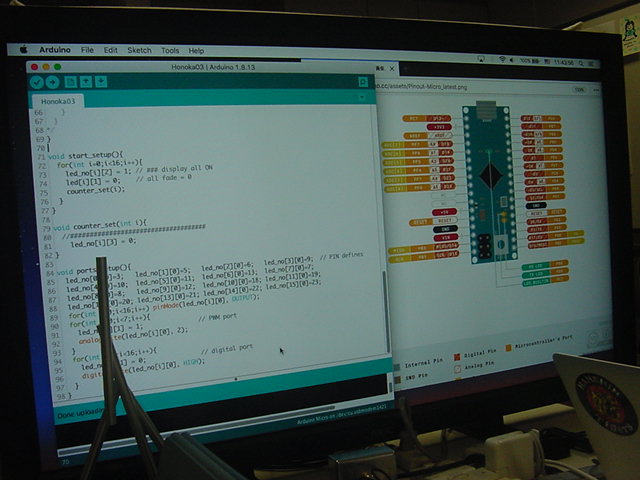The width and height of the screenshot is (640, 480).
Task: Open a sketch with the Open arrow icon
Action: coord(86,82)
